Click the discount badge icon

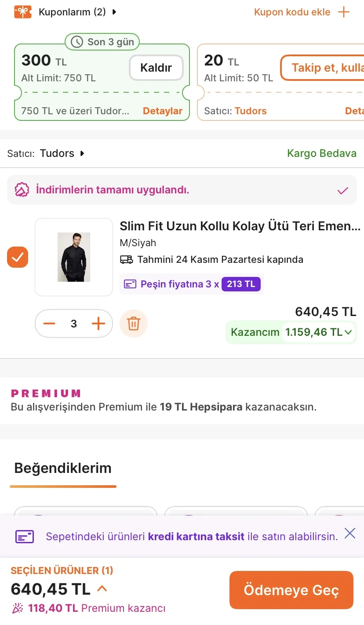point(22,190)
